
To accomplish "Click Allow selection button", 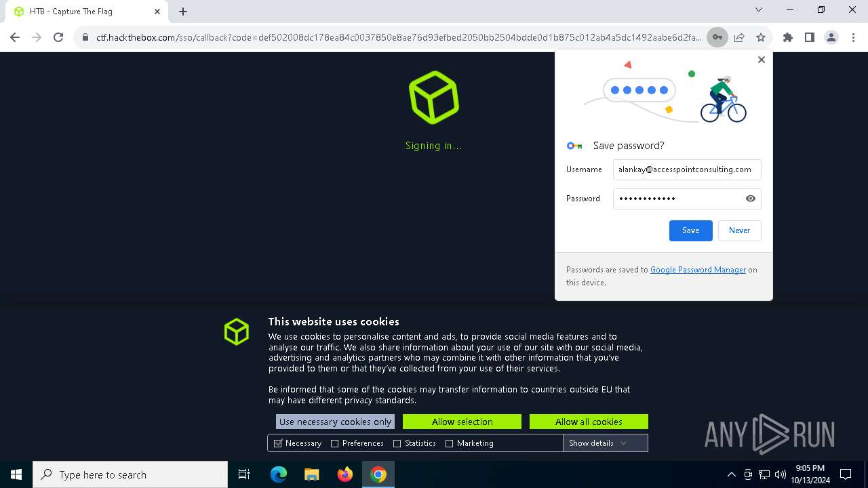I will pyautogui.click(x=462, y=422).
